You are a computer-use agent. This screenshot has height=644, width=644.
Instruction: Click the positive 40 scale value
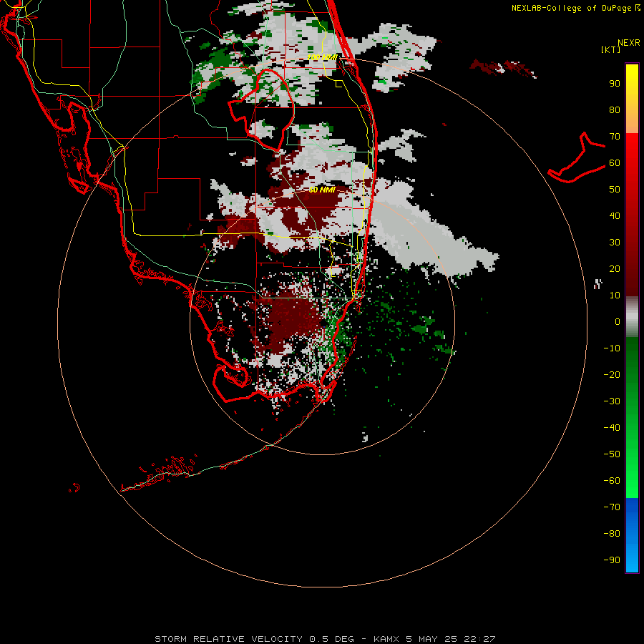(615, 216)
